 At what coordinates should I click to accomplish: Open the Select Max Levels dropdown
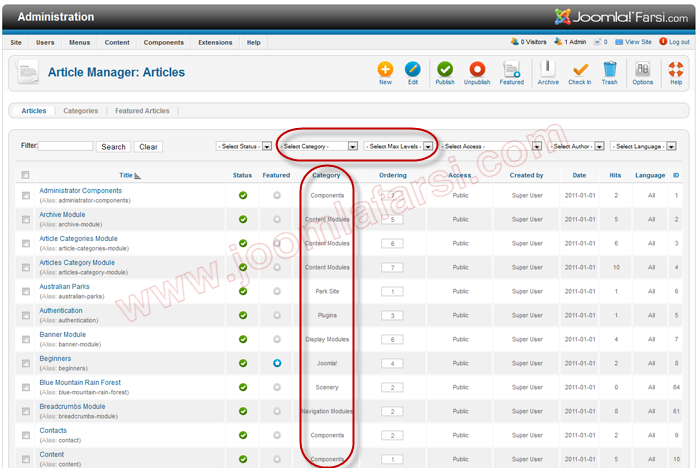tap(398, 146)
